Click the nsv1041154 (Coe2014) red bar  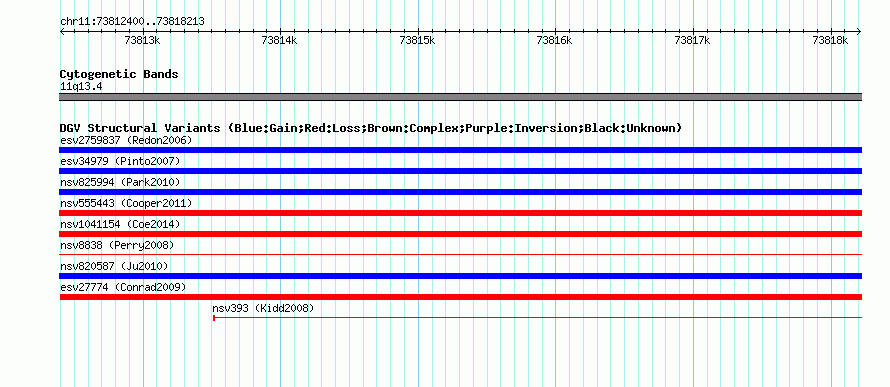click(460, 234)
